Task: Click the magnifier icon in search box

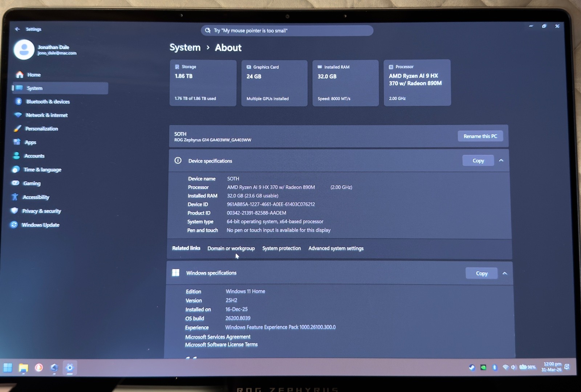Action: [x=208, y=30]
